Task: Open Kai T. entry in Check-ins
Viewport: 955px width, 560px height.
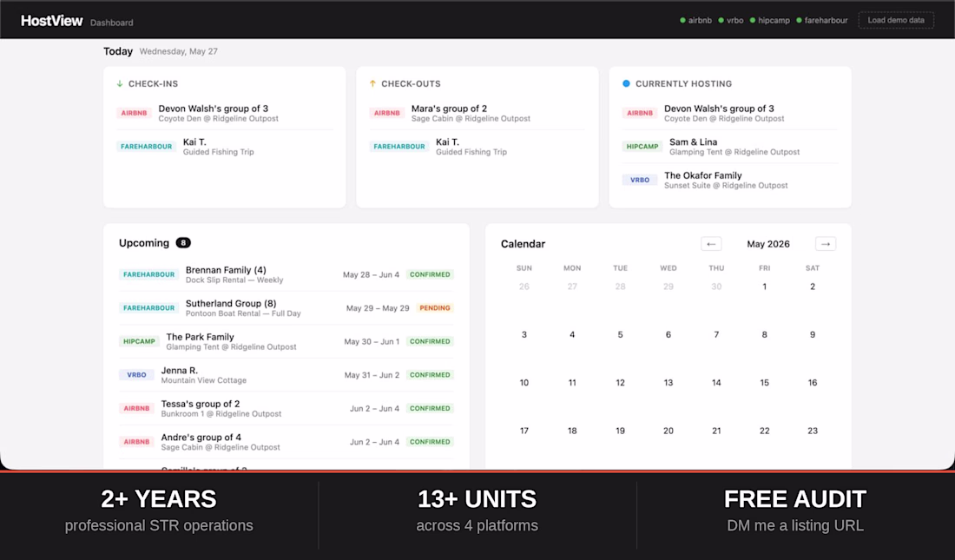Action: point(225,146)
